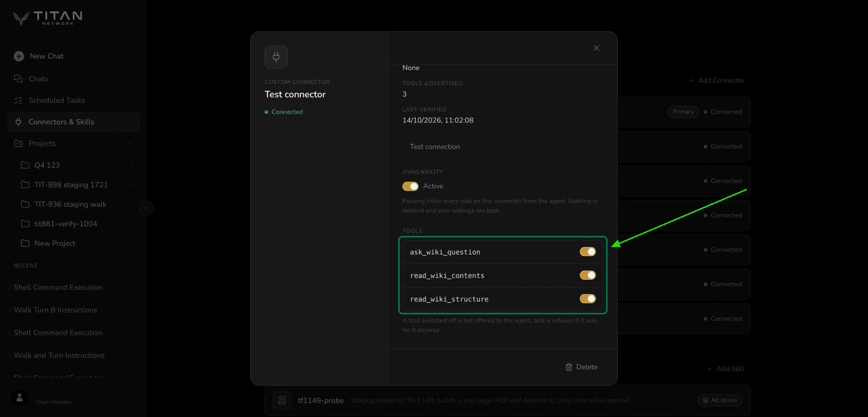Image resolution: width=868 pixels, height=417 pixels.
Task: Click the All stores badge
Action: click(720, 400)
